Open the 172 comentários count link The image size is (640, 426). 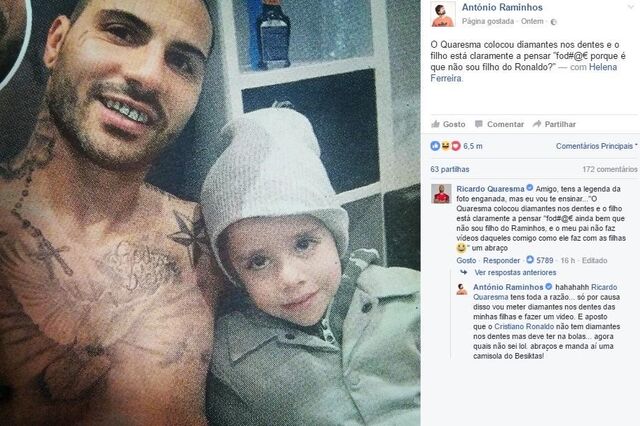tap(609, 169)
